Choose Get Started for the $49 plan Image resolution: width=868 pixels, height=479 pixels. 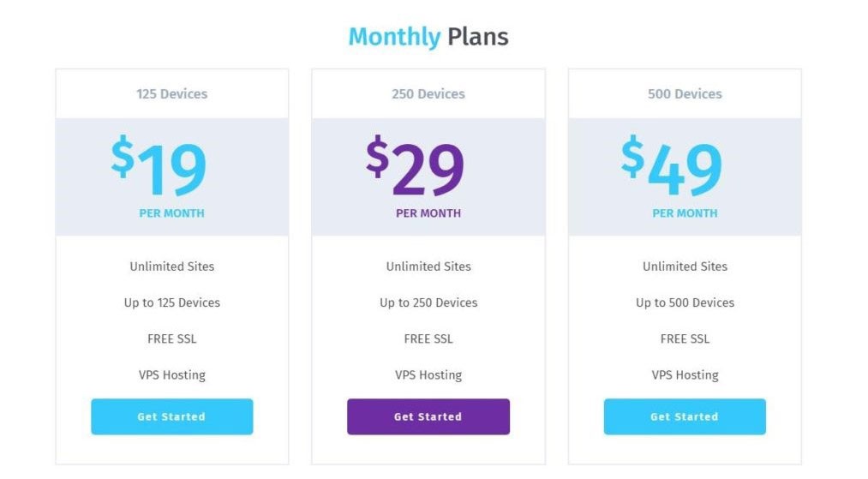click(685, 416)
